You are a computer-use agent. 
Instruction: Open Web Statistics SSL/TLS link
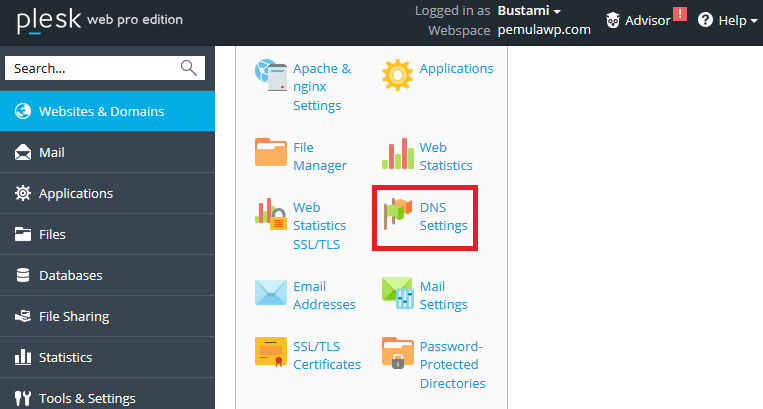(x=320, y=226)
